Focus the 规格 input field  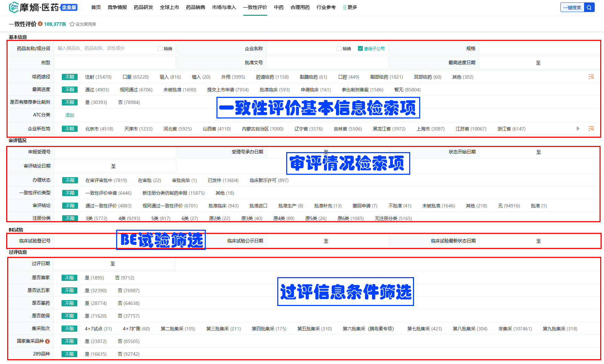pos(539,48)
